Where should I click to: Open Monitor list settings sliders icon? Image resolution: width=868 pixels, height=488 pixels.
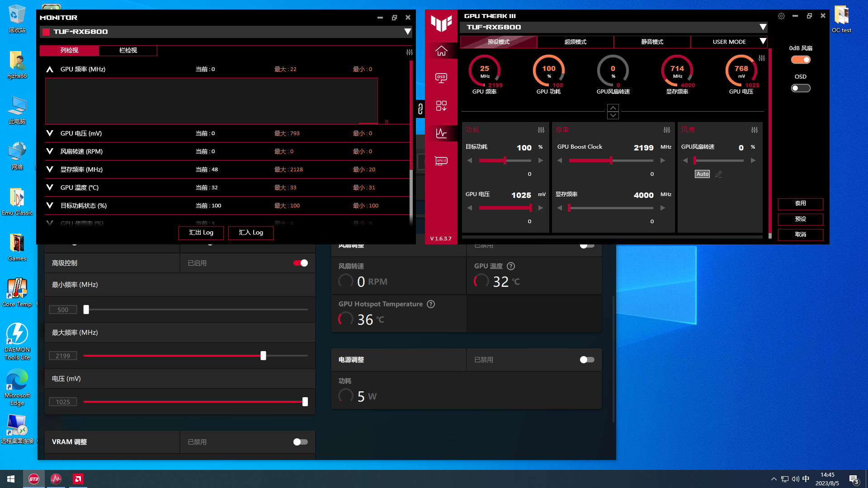[x=410, y=52]
